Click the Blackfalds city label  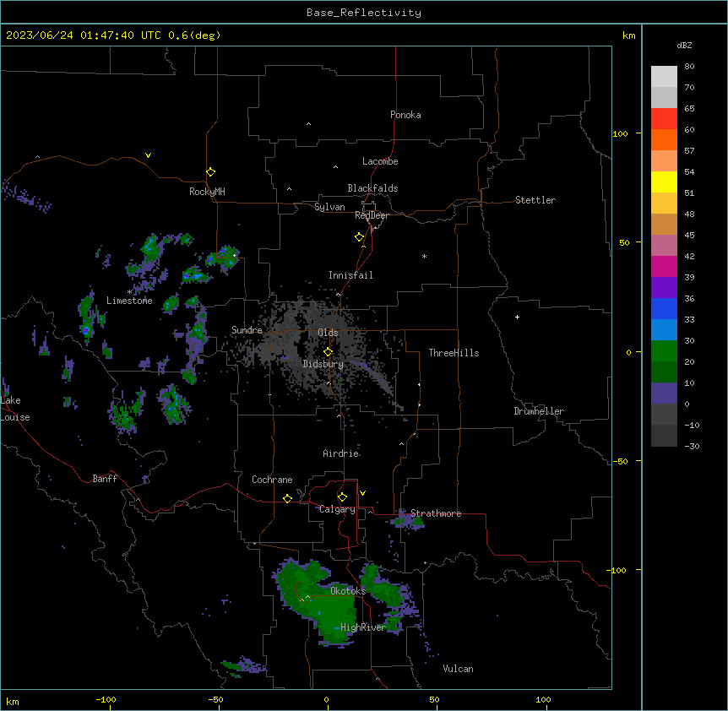(x=372, y=188)
